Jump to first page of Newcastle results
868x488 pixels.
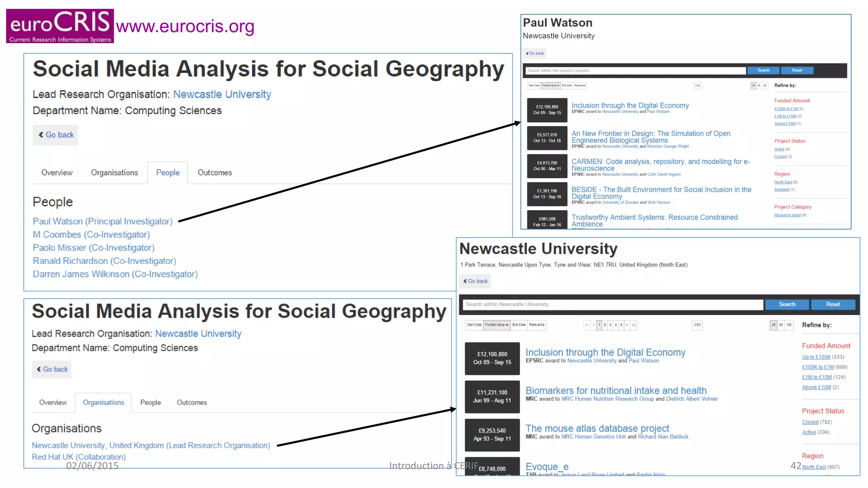pyautogui.click(x=587, y=325)
